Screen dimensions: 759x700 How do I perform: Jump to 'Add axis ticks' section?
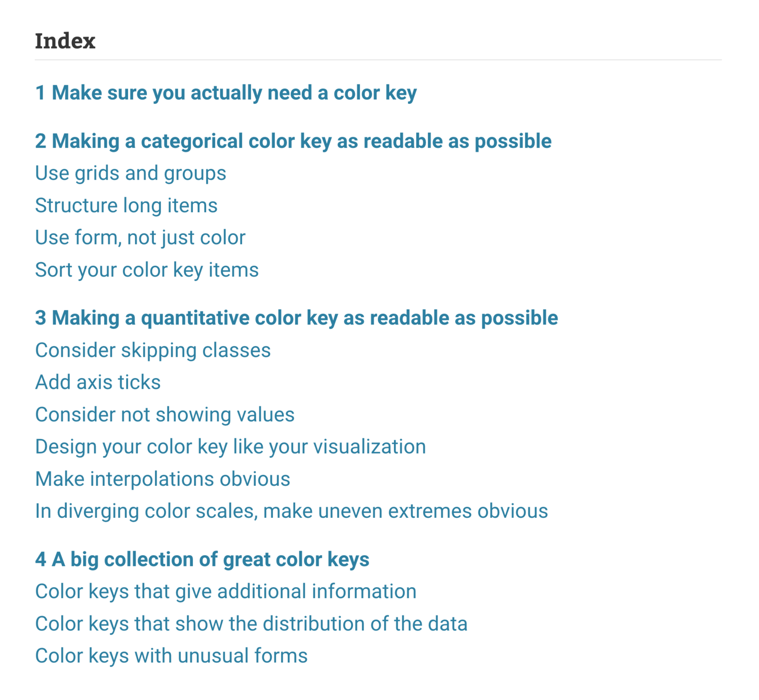(98, 383)
